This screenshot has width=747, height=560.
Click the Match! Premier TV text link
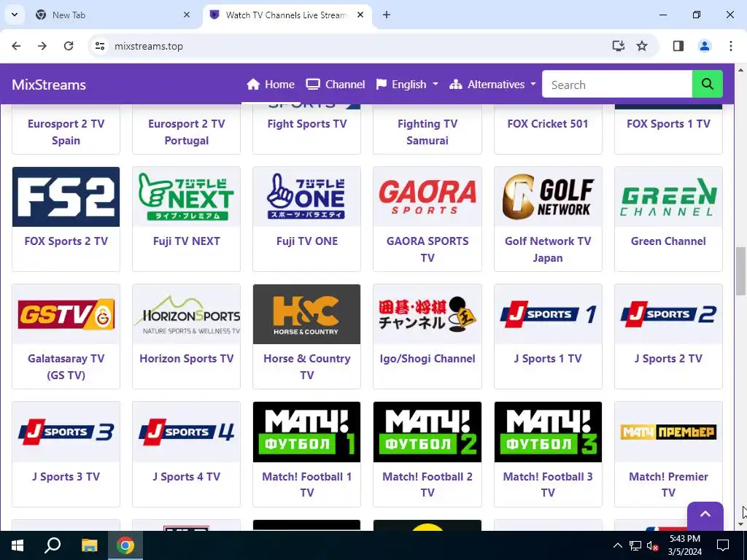click(668, 484)
